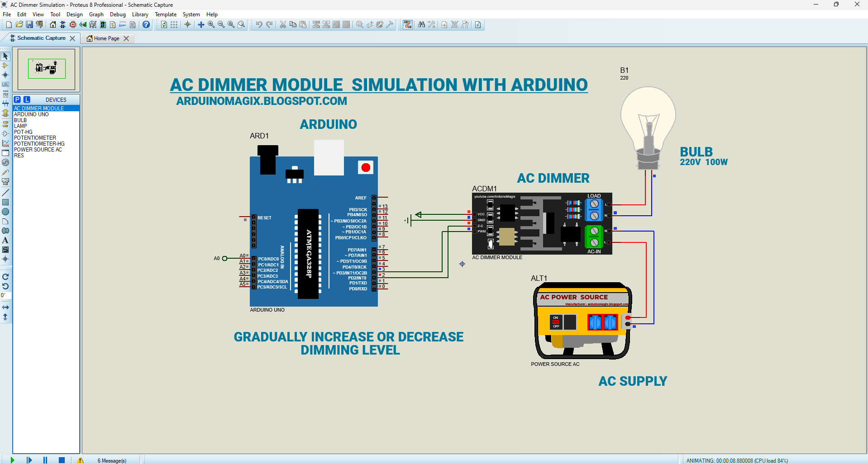The height and width of the screenshot is (464, 868).
Task: Redraw display with refresh icon
Action: coord(164,24)
